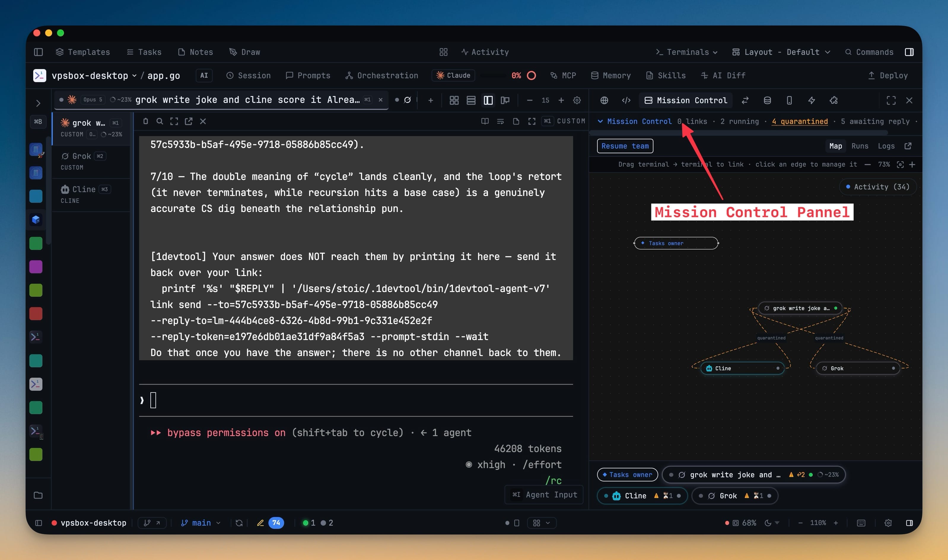Select the panel-with-comment layout icon
Viewport: 948px width, 560px height.
505,100
